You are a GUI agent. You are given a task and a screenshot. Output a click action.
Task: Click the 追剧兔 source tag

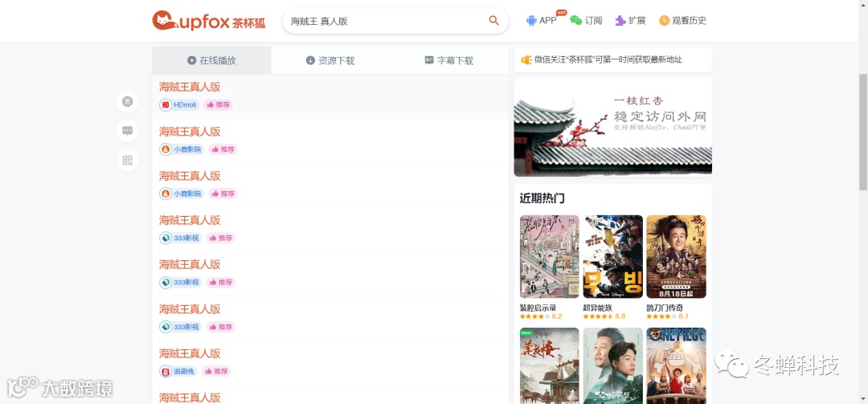point(178,371)
